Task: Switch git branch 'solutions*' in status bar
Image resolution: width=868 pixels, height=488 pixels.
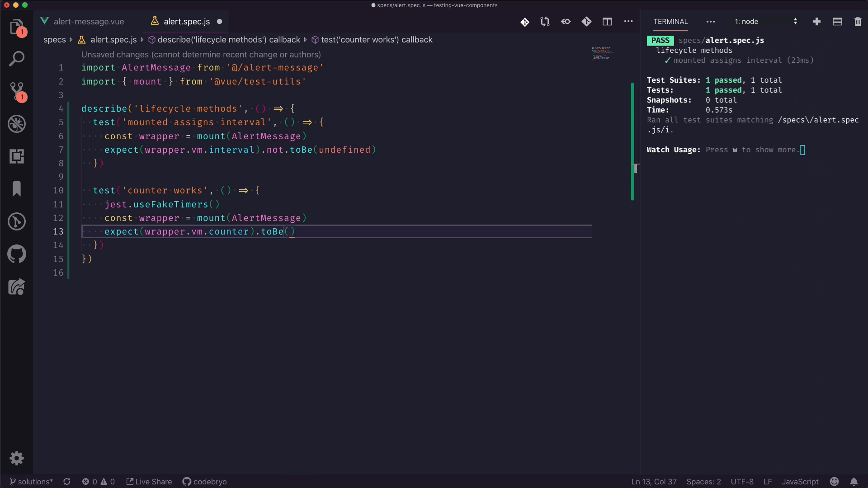Action: tap(31, 482)
